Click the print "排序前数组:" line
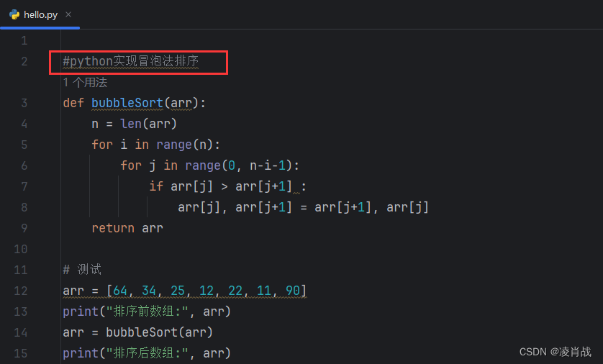This screenshot has height=364, width=603. pos(147,311)
